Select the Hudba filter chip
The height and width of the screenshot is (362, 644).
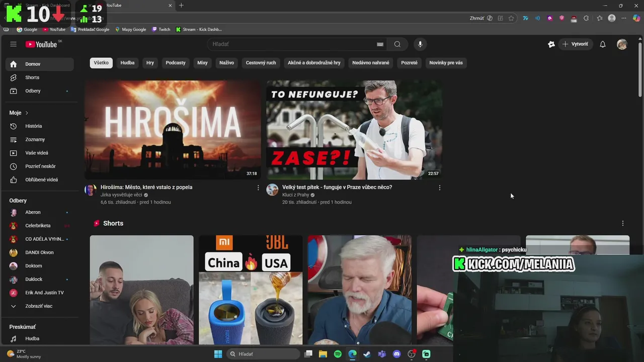(127, 63)
